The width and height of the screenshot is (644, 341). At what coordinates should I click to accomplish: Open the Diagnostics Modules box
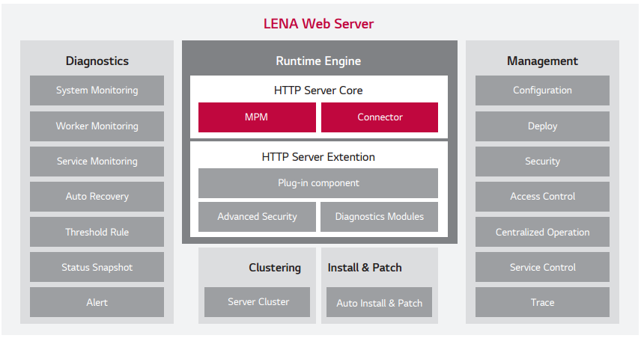point(379,217)
